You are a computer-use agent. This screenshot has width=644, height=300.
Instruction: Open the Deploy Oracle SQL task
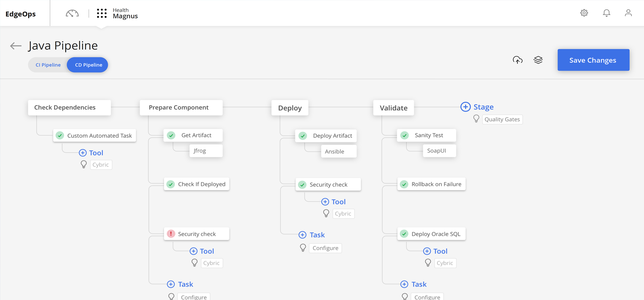coord(431,234)
